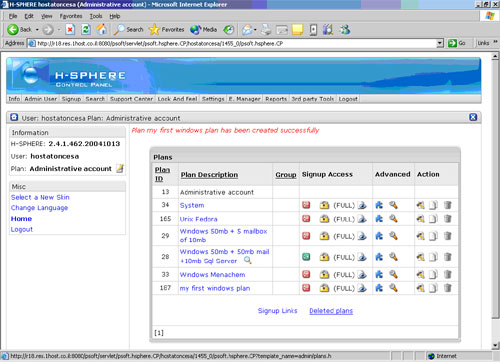Screen dimensions: 500x362
Task: Open the address bar dropdown arrow
Action: click(440, 43)
